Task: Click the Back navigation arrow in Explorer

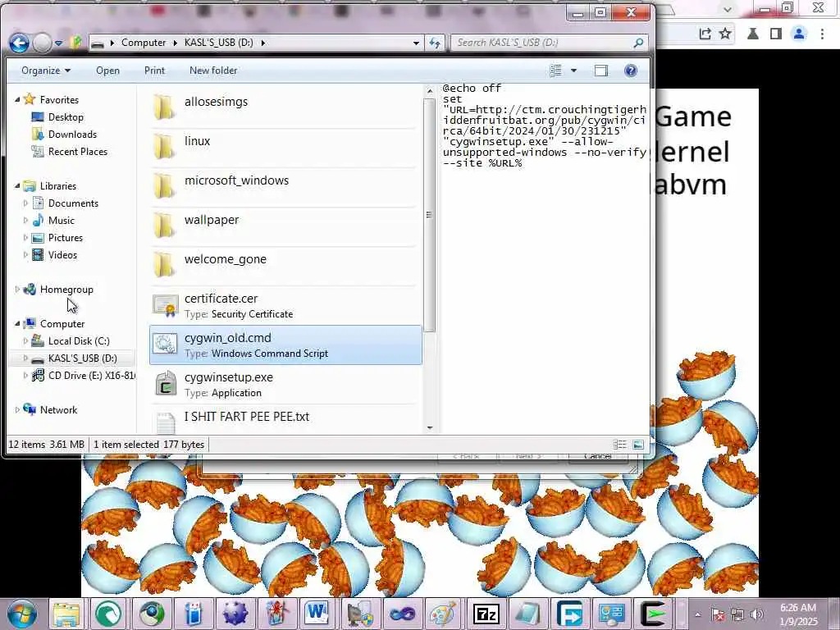Action: tap(20, 43)
